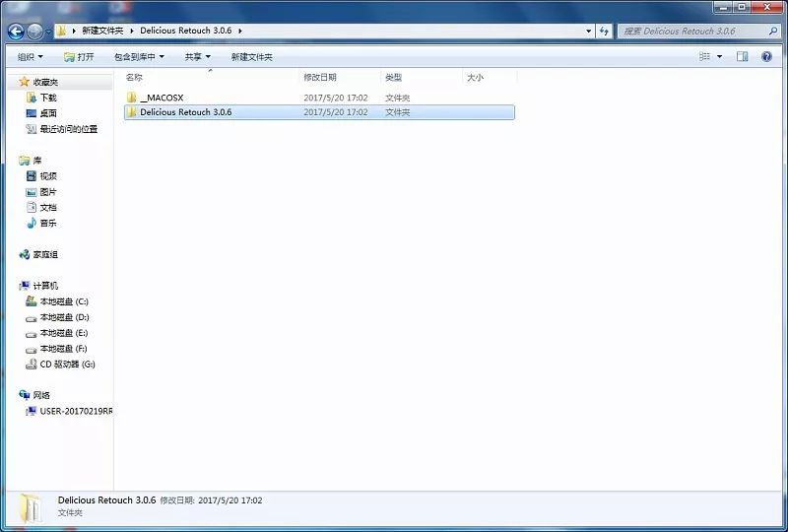Open the 音乐 library

[47, 224]
